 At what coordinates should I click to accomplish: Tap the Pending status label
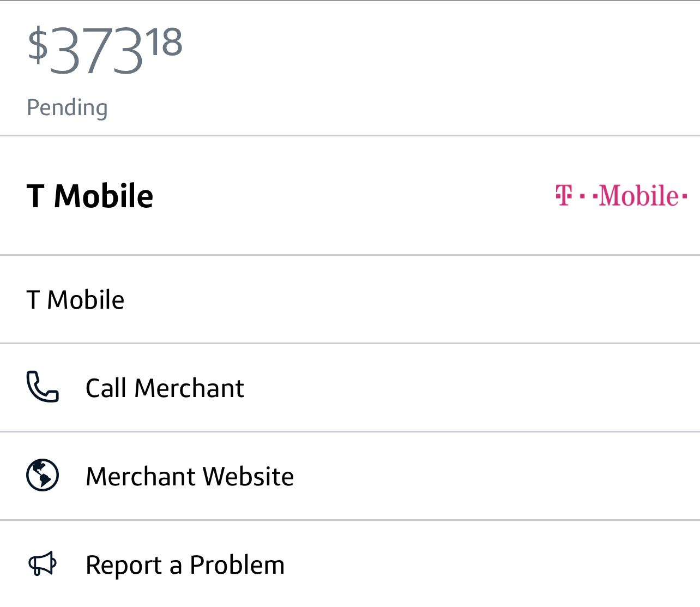click(x=67, y=107)
